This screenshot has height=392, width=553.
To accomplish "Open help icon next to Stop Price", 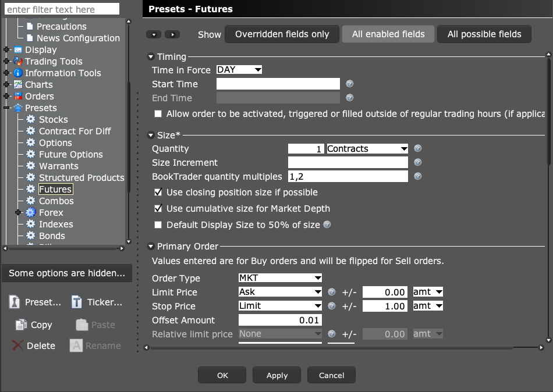I will point(332,306).
